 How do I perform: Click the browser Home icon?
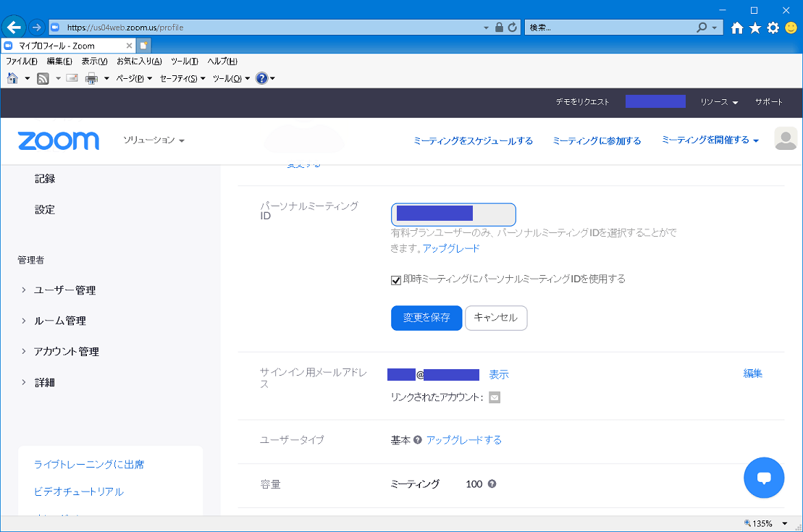(736, 27)
